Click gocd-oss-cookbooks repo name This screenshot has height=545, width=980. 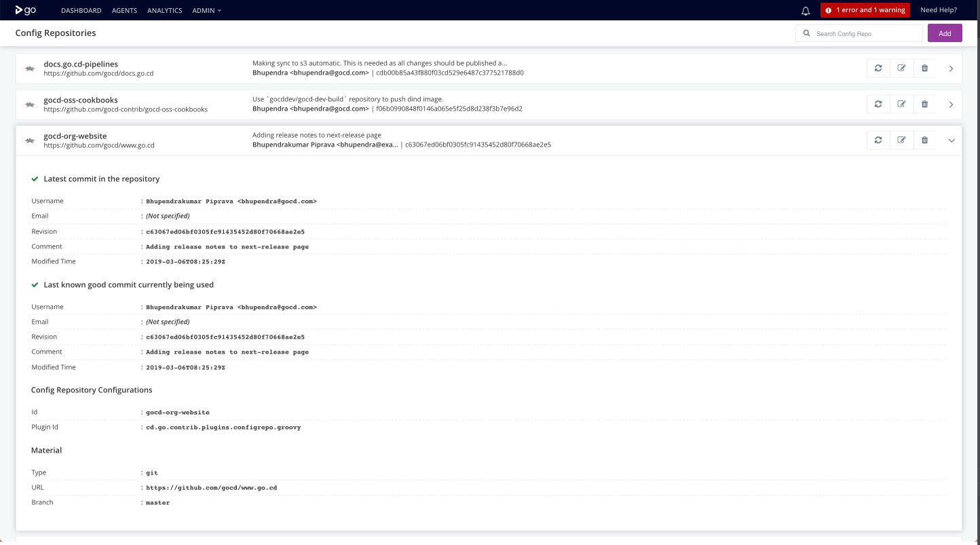point(81,100)
